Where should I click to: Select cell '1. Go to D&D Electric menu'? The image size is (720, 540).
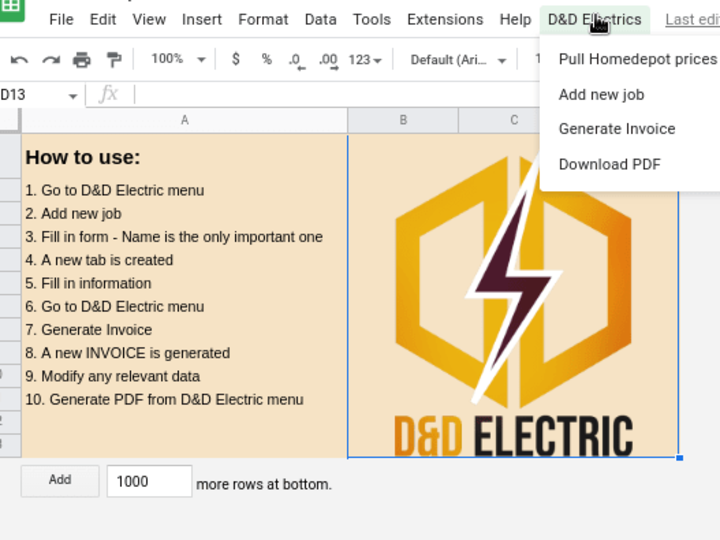click(x=185, y=191)
